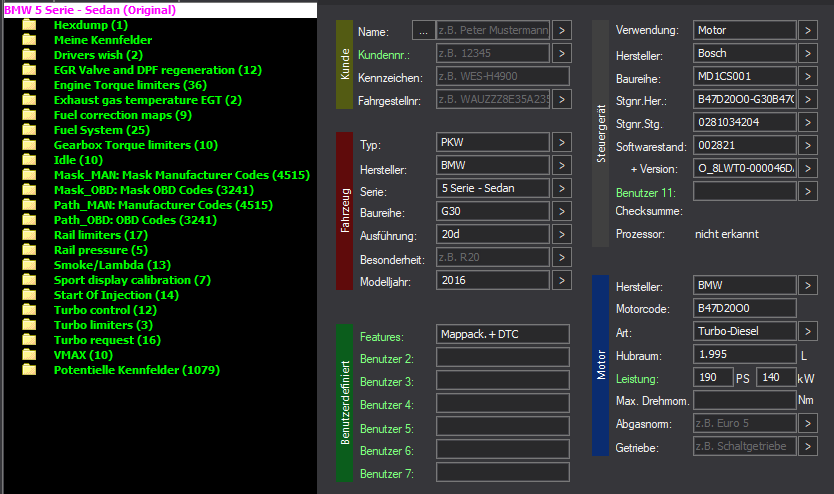Open the arrow beside Modelljahr 2016
This screenshot has width=834, height=494.
[x=562, y=282]
